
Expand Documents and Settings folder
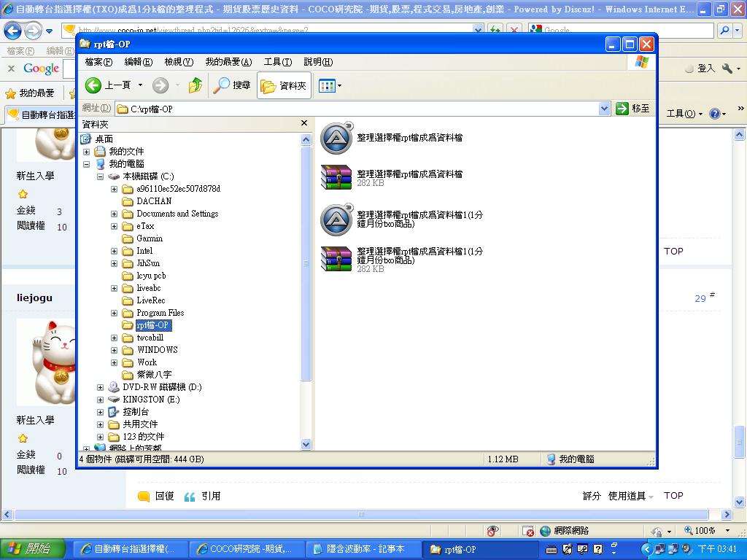coord(114,214)
